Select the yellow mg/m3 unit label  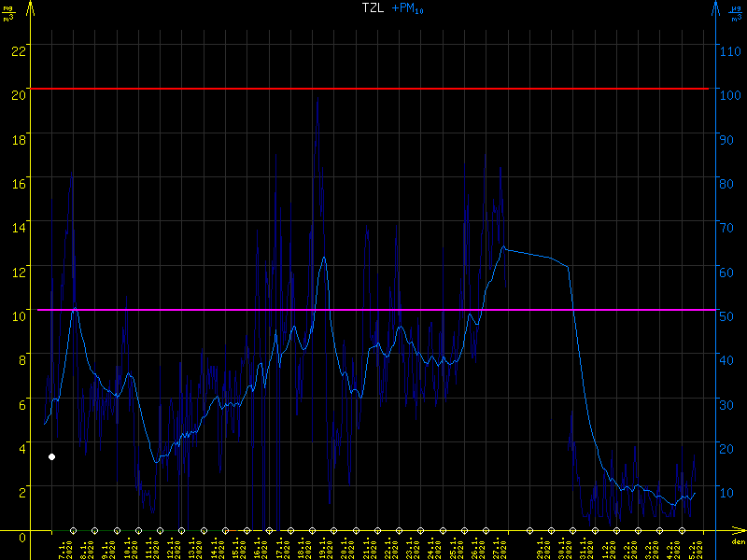click(x=8, y=12)
